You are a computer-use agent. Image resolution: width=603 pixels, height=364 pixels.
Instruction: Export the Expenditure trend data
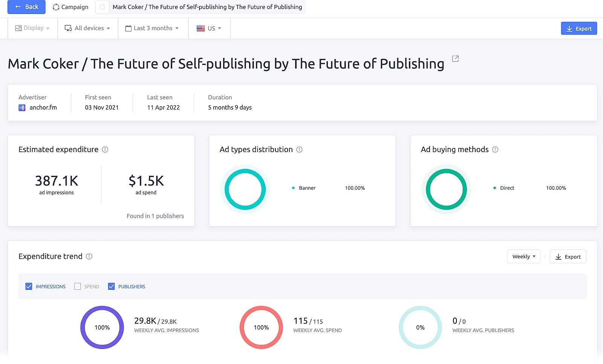[x=568, y=256]
